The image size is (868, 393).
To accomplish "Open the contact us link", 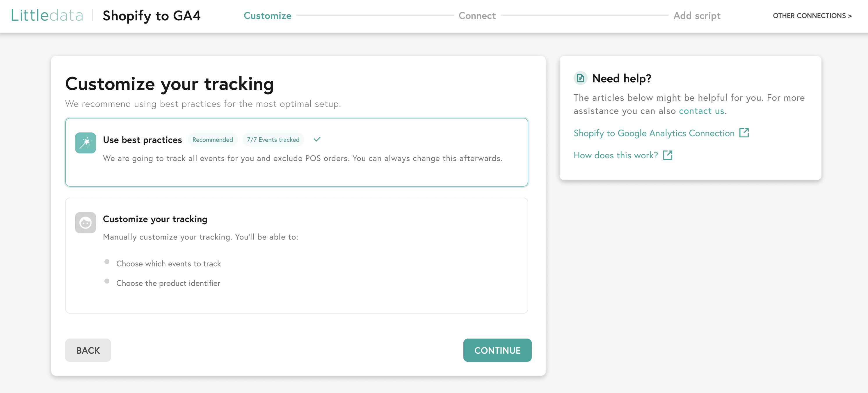I will tap(702, 111).
